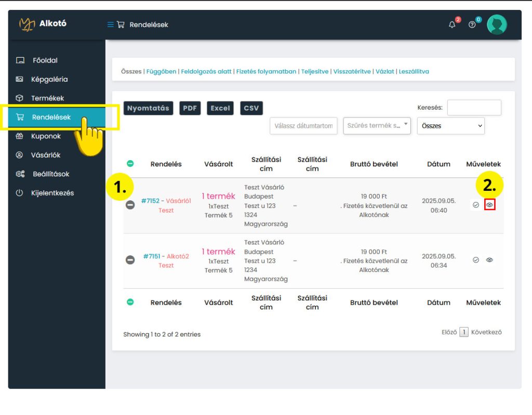Screen dimensions: 532x415
Task: Mark order #7152 complete checkmark icon
Action: pos(476,205)
